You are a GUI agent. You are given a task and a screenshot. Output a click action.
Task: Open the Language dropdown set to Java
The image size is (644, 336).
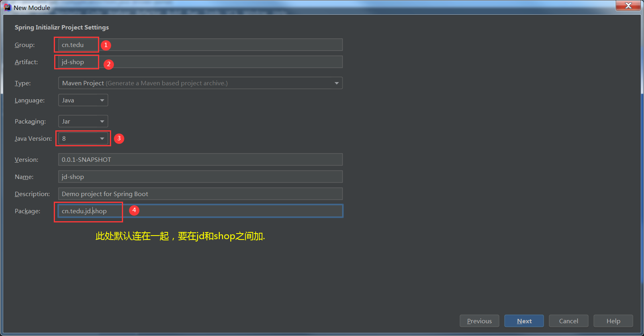[x=83, y=100]
